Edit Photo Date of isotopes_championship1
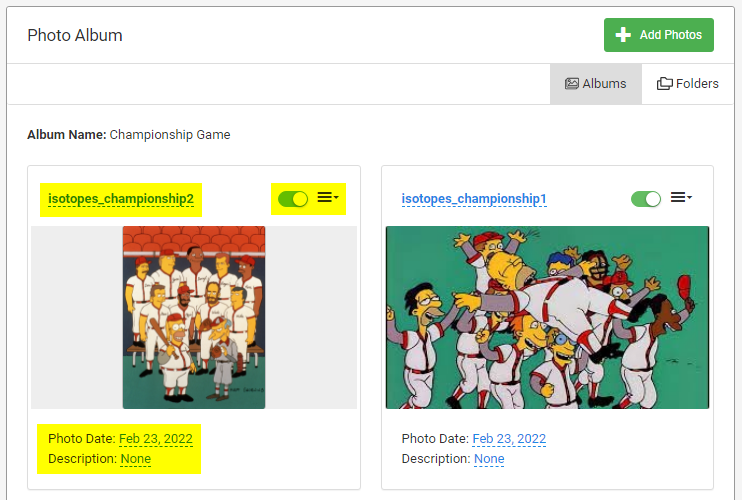The image size is (742, 500). point(509,439)
